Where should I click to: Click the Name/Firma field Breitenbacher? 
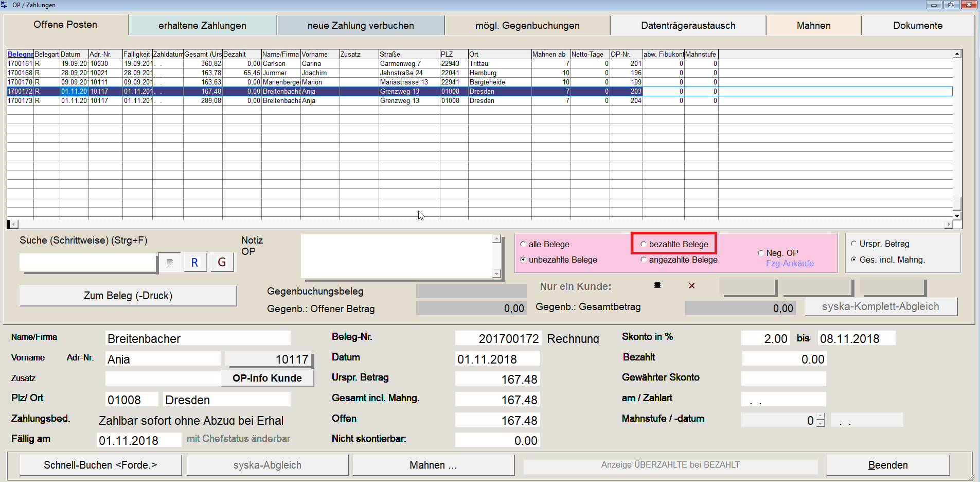[198, 338]
